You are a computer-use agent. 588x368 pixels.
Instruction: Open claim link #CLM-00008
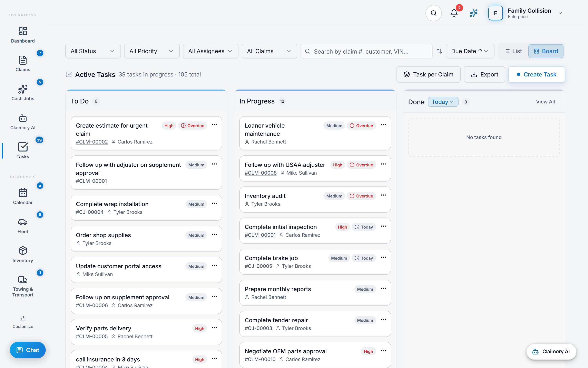261,173
